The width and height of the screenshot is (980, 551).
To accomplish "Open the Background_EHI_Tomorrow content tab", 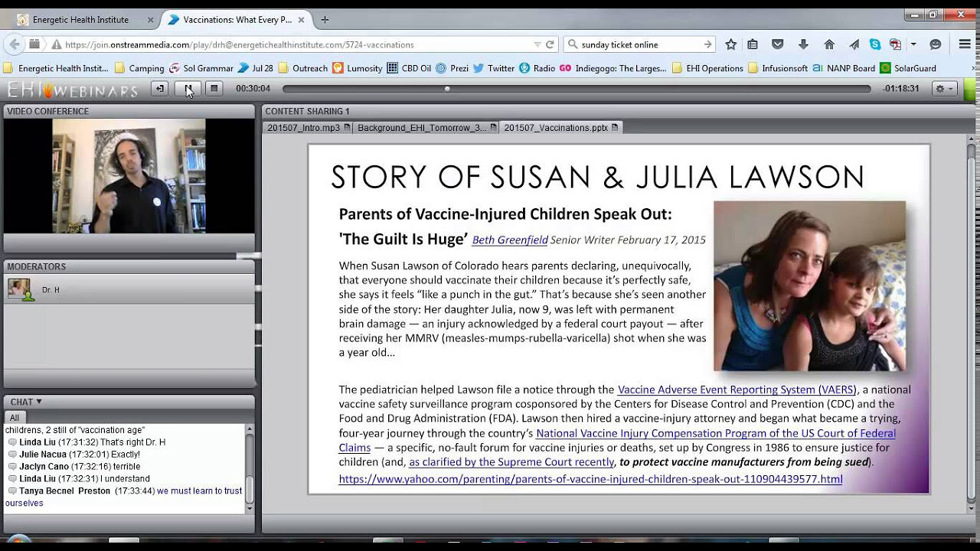I will click(x=426, y=128).
